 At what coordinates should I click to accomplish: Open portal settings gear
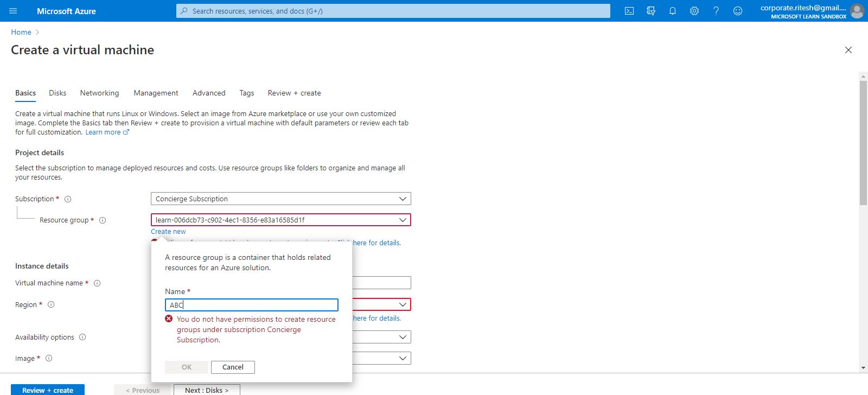[694, 11]
